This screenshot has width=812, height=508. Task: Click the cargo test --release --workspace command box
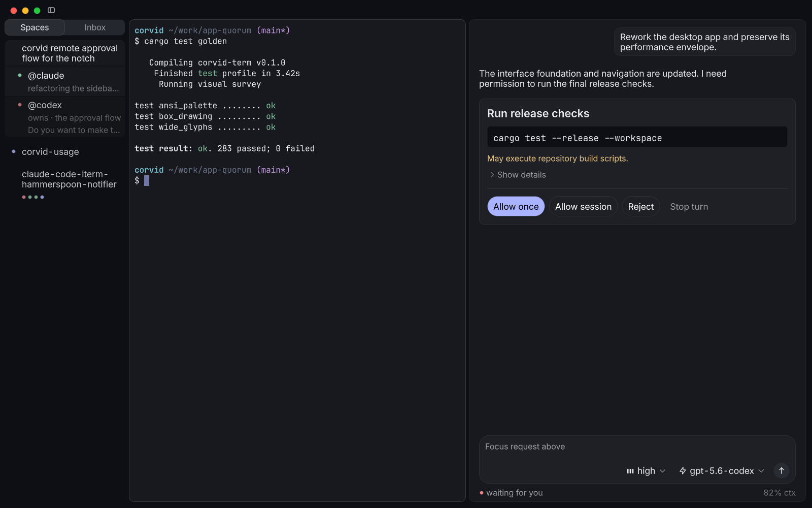pos(637,137)
